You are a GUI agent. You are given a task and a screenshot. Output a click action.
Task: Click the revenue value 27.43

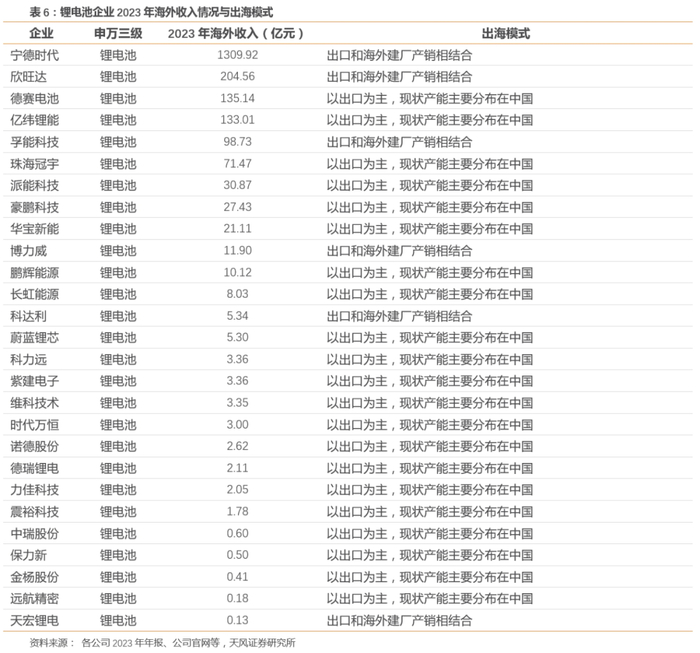point(238,207)
